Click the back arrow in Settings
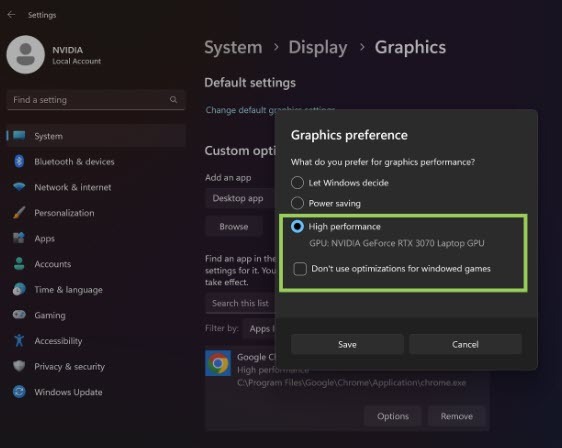Image resolution: width=562 pixels, height=448 pixels. pos(11,15)
